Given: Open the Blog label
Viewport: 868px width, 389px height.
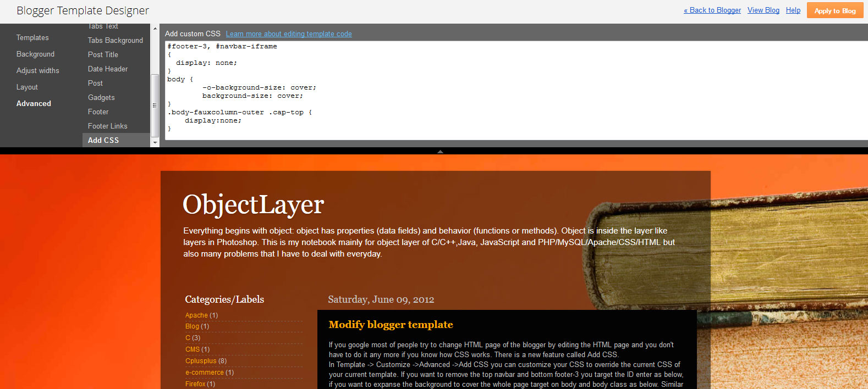Looking at the screenshot, I should coord(192,326).
